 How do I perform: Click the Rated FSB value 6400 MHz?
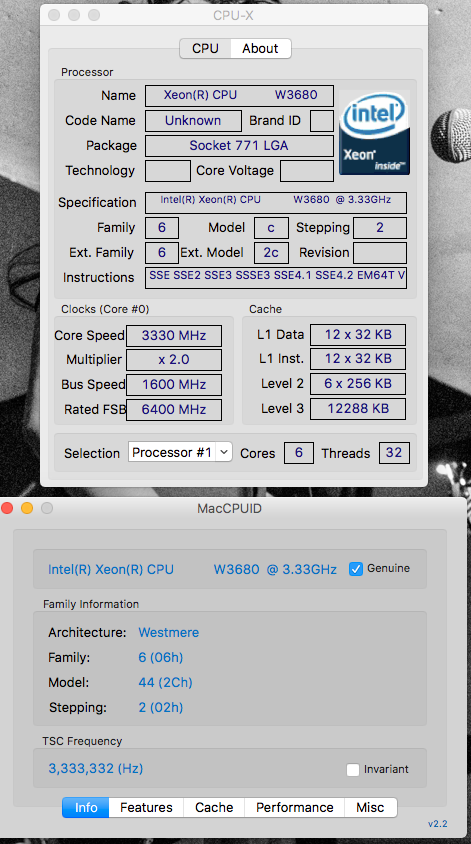(174, 410)
